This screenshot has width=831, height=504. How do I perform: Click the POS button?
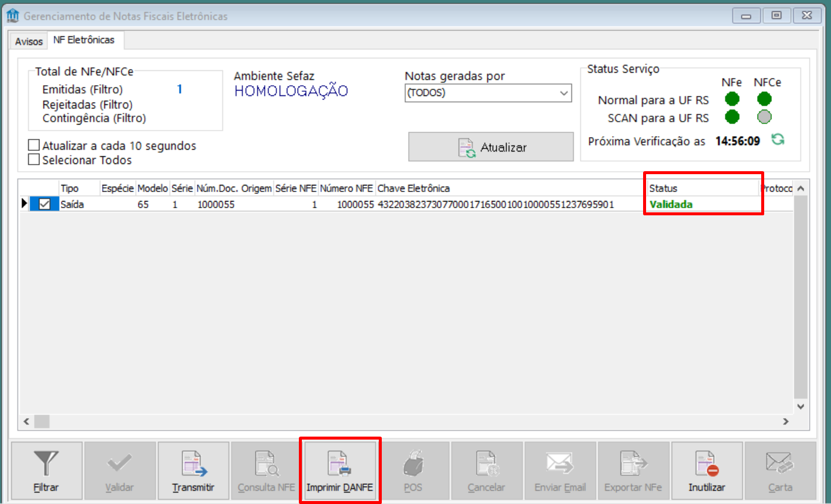413,470
